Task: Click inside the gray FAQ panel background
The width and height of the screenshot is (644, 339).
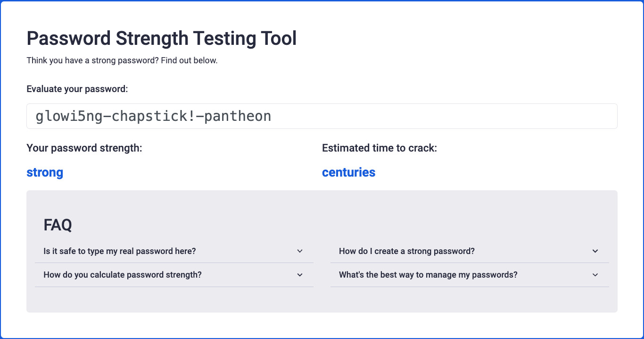Action: tap(322, 302)
